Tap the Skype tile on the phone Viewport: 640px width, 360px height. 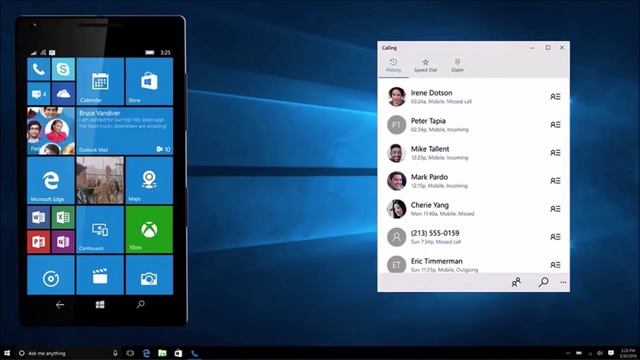pos(63,69)
